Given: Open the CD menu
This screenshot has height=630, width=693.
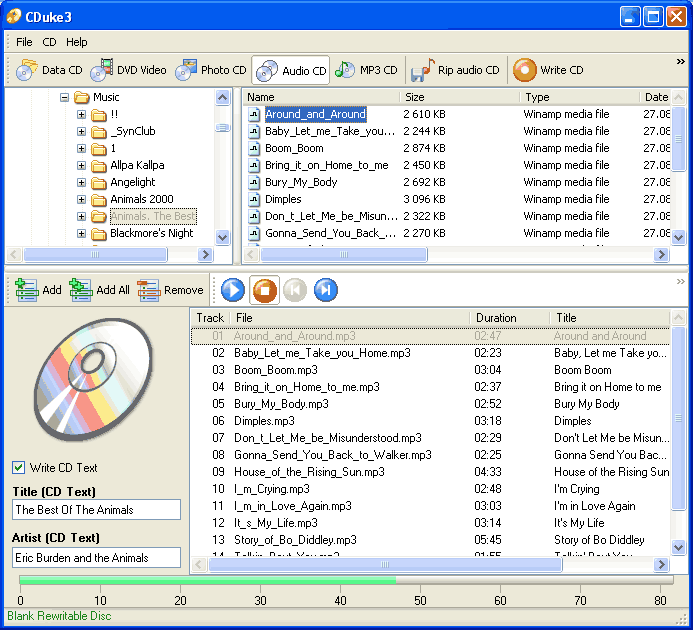Looking at the screenshot, I should coord(49,42).
